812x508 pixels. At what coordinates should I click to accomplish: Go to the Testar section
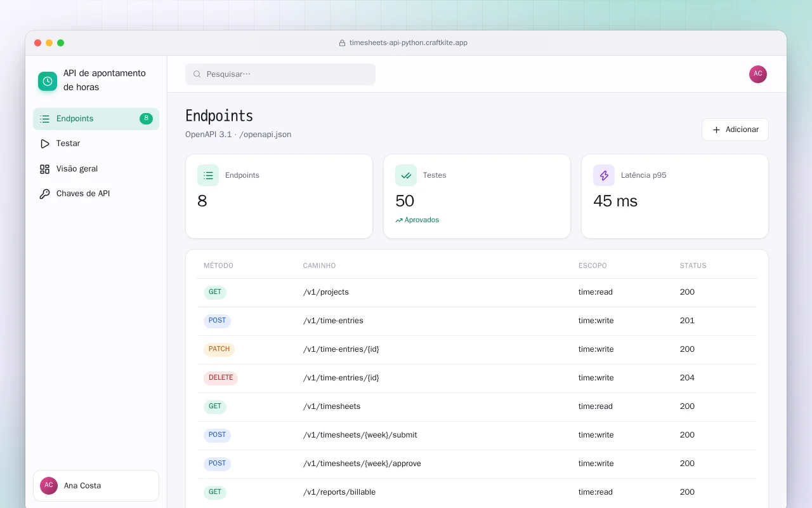click(96, 144)
